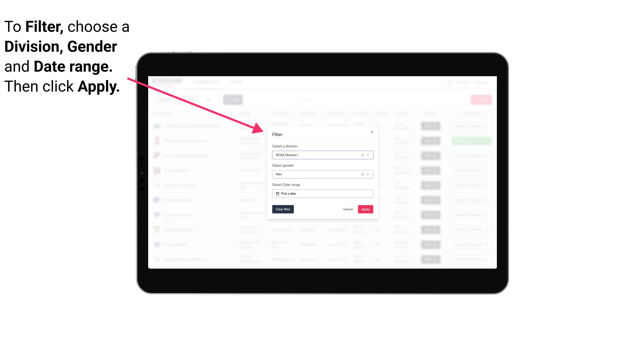Select NCAA Division I from division menu
644x346 pixels.
pyautogui.click(x=322, y=155)
